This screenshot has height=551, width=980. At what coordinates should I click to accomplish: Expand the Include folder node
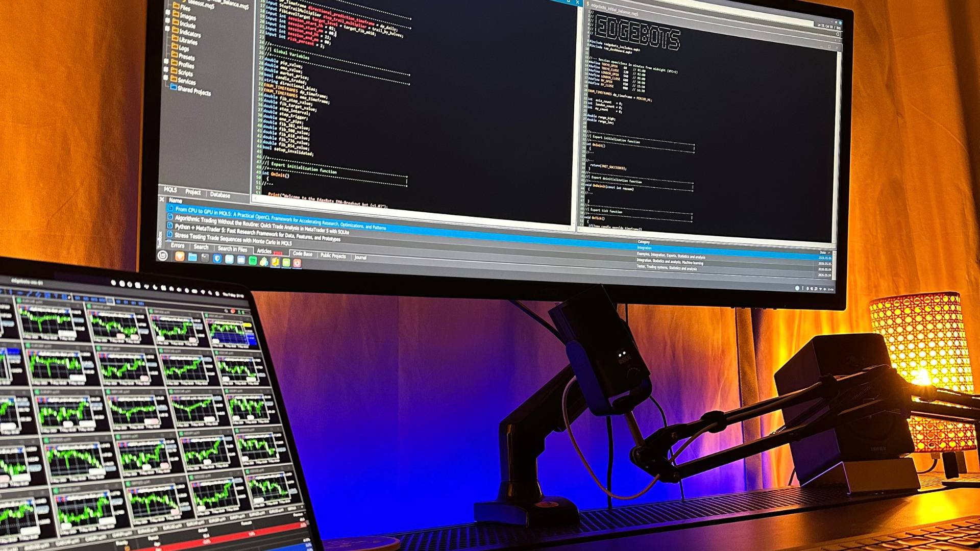click(x=167, y=20)
